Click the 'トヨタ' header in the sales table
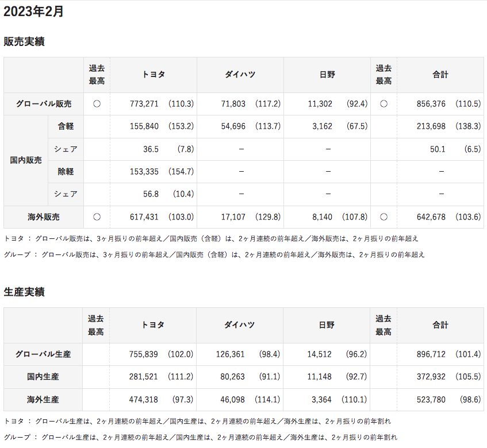The image size is (487, 448). click(154, 75)
